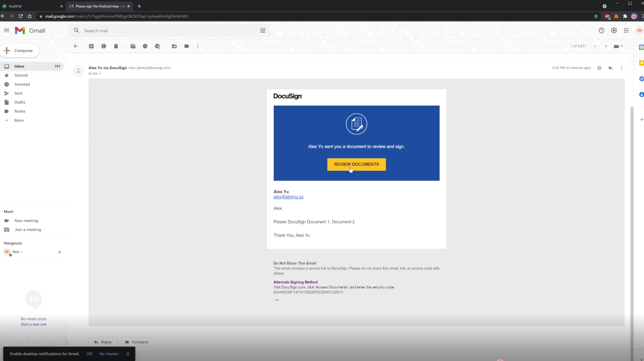Toggle the main menu hamburger icon

pos(7,31)
